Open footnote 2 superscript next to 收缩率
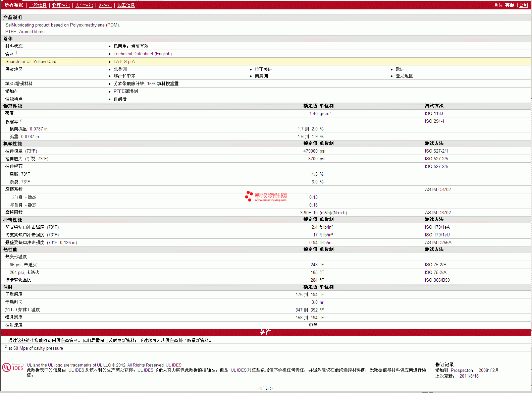532x393 pixels. (x=20, y=120)
